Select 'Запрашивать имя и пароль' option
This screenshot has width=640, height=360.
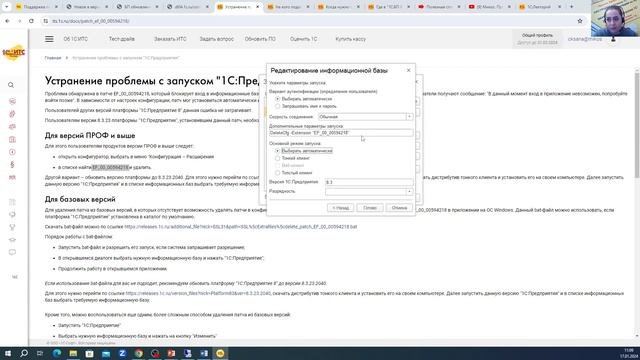[278, 106]
